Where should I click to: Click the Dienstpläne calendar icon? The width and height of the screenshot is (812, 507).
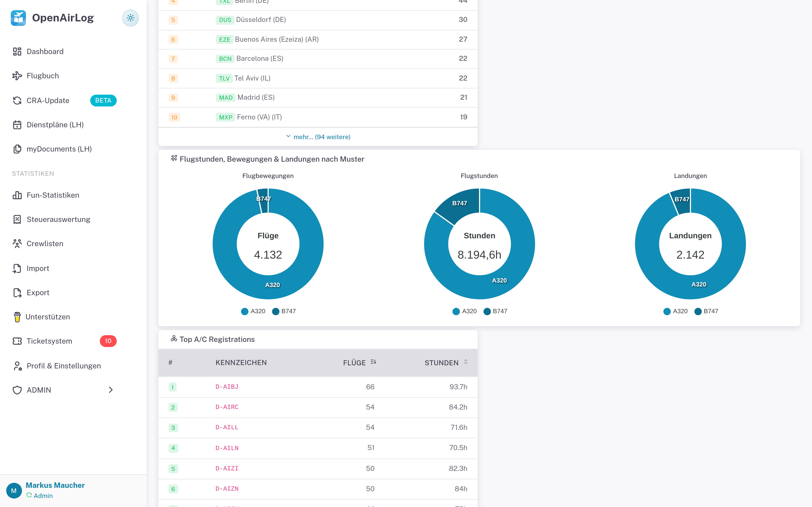[17, 125]
